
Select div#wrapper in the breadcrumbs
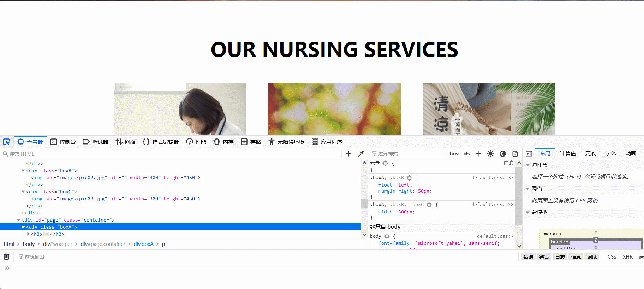tap(58, 244)
